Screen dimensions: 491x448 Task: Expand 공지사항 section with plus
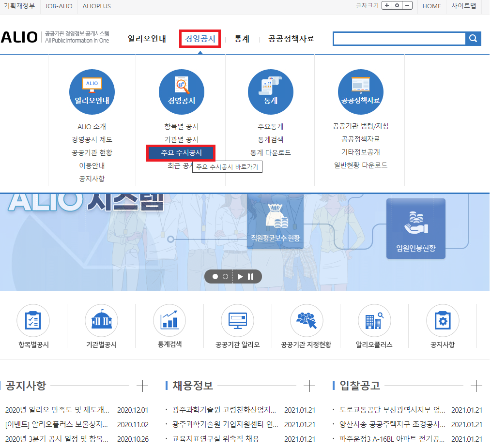click(142, 386)
